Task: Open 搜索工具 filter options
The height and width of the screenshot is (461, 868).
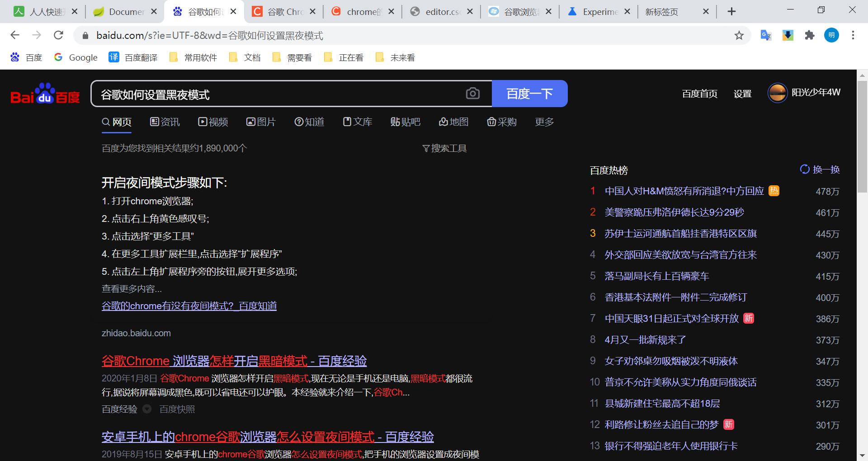Action: (444, 148)
